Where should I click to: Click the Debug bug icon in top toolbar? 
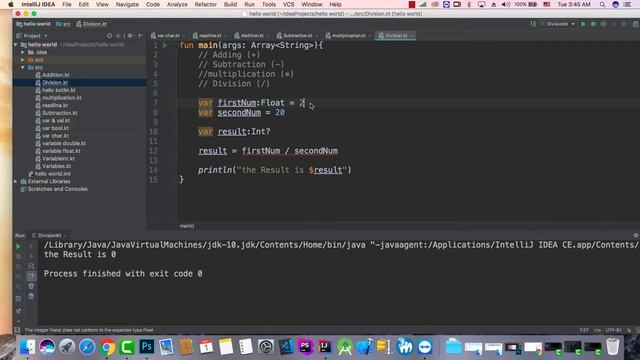click(x=593, y=24)
